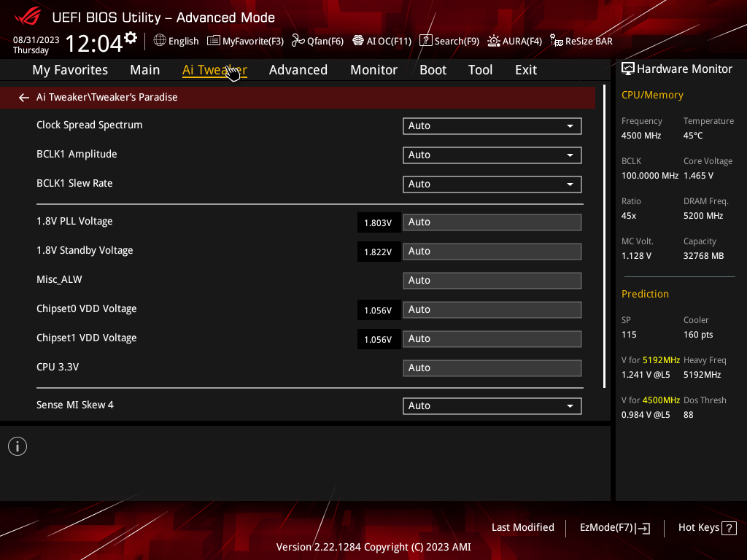Click 1.128 V MC Volt value

[x=636, y=256]
